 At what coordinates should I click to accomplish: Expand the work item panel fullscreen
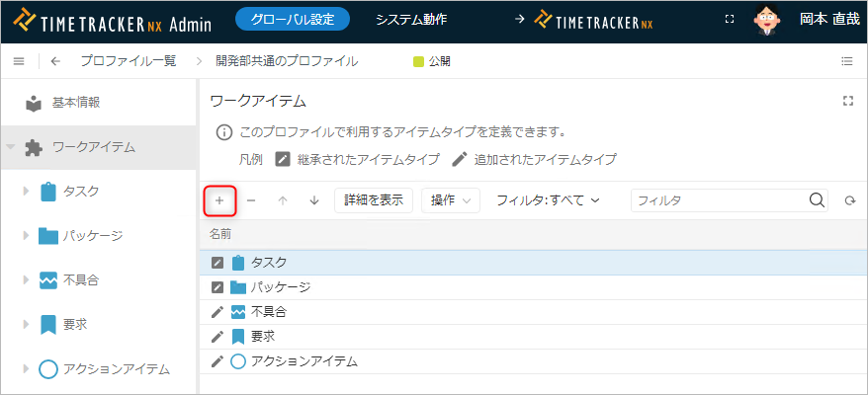(x=847, y=101)
